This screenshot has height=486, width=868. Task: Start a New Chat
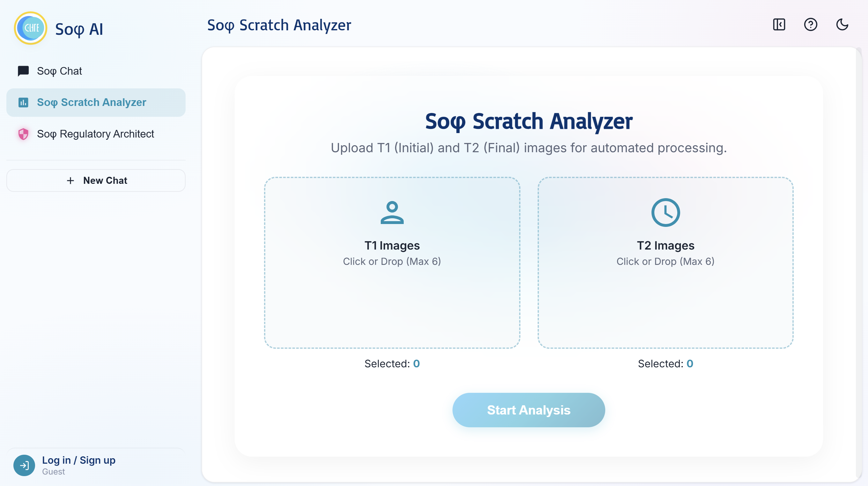pos(96,181)
